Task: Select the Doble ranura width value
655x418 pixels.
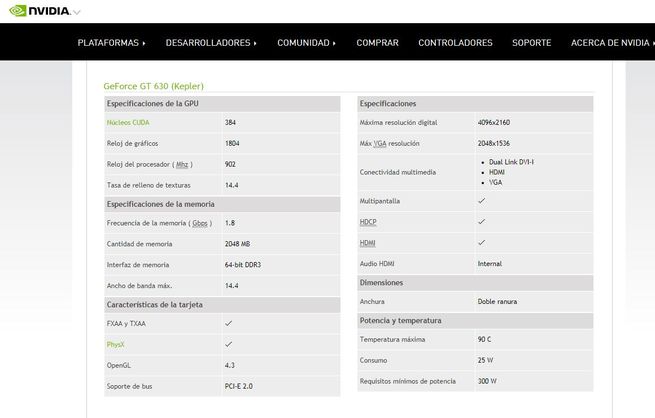Action: coord(497,301)
